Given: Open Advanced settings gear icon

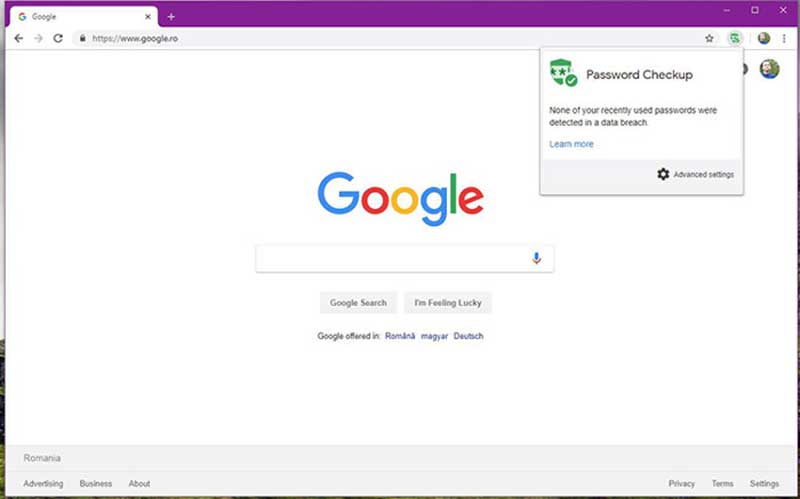Looking at the screenshot, I should coord(663,174).
